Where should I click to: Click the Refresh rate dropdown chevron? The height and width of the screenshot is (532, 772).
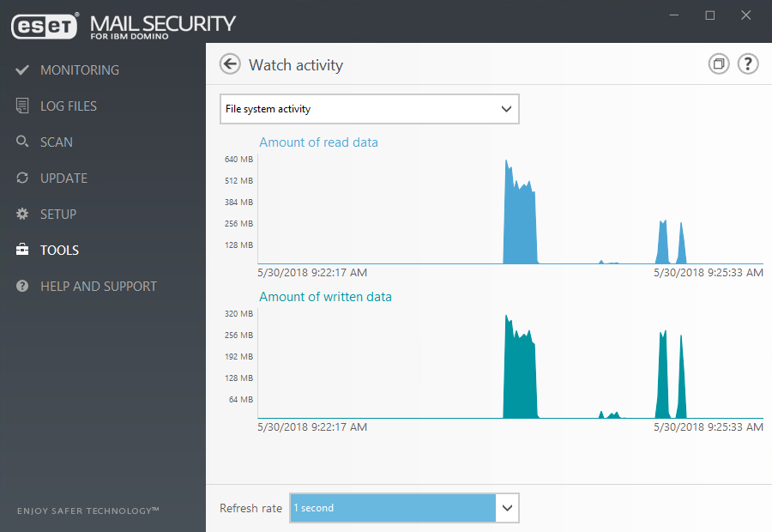(x=507, y=508)
